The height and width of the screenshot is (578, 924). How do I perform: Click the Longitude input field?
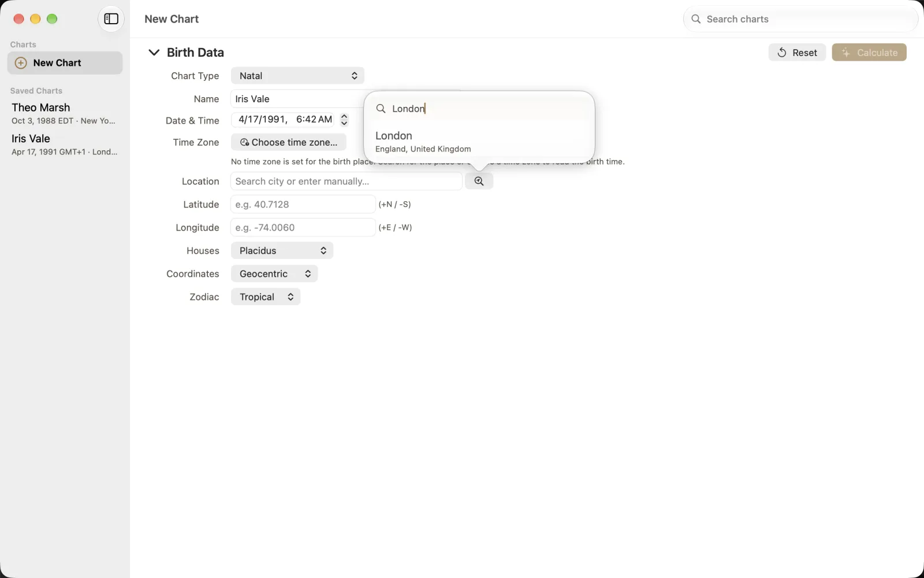click(303, 227)
